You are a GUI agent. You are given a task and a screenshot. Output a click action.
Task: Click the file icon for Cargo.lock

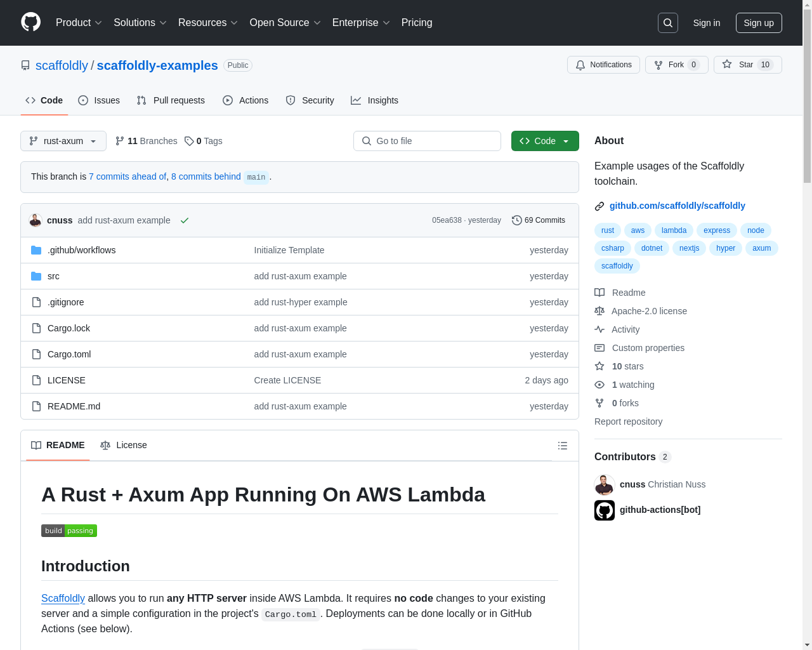point(36,328)
